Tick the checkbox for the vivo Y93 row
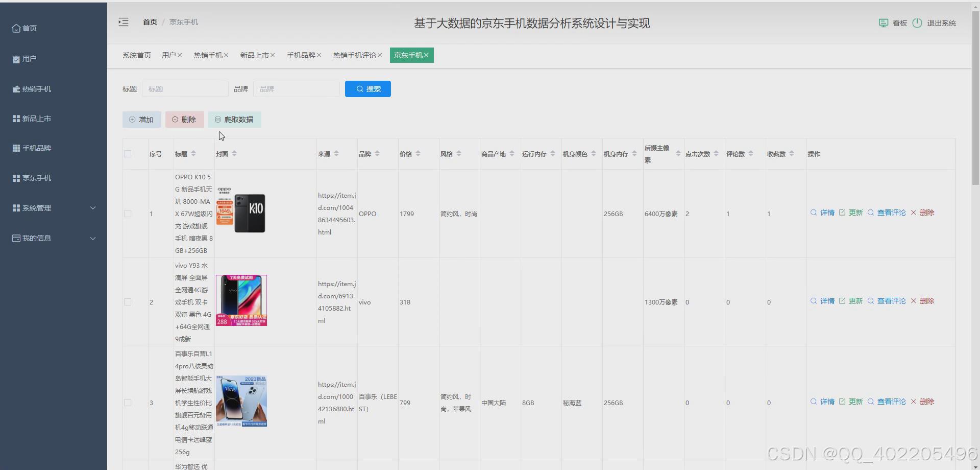The width and height of the screenshot is (980, 470). (x=128, y=302)
